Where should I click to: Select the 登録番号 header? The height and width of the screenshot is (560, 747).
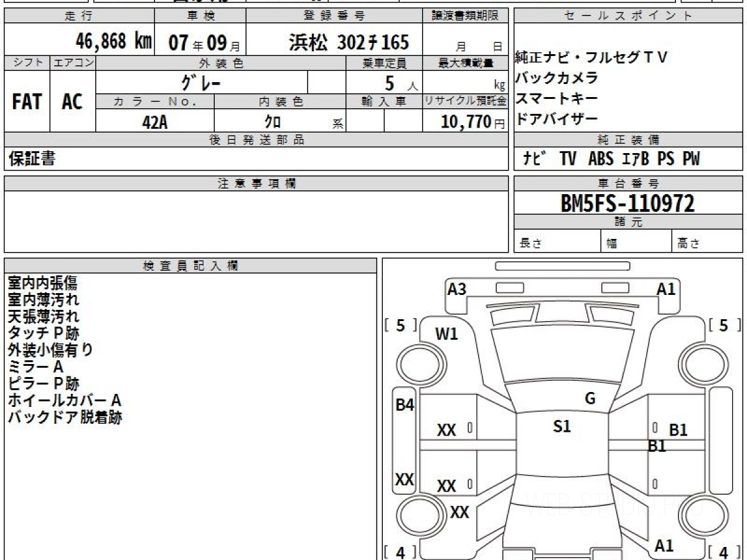point(335,16)
